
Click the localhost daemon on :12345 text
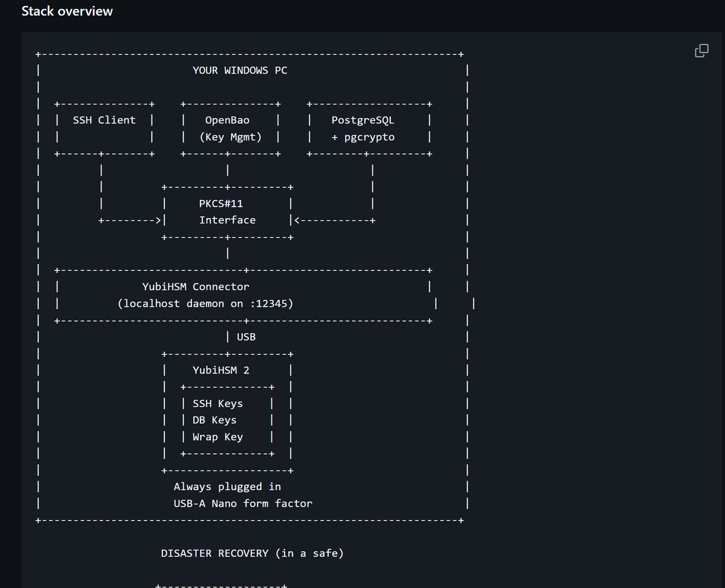[x=205, y=304]
